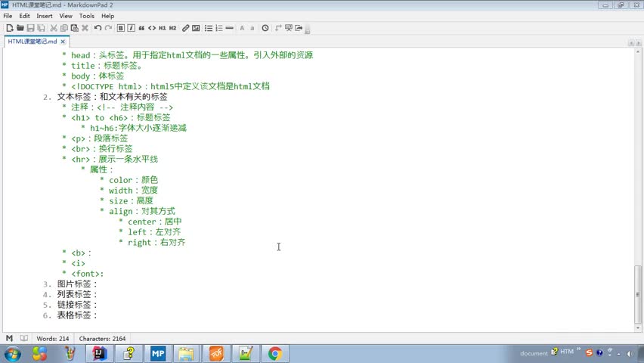This screenshot has width=644, height=363.
Task: Preview markdown in browser icon
Action: [289, 28]
